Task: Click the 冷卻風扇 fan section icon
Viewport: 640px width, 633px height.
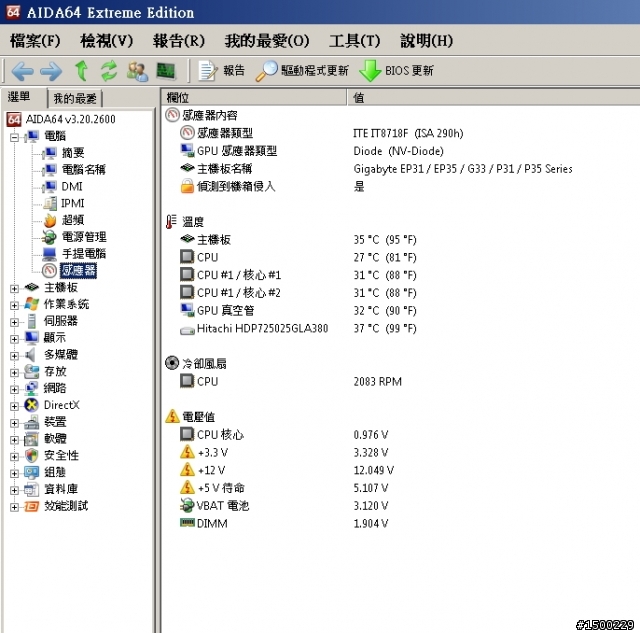Action: (172, 363)
